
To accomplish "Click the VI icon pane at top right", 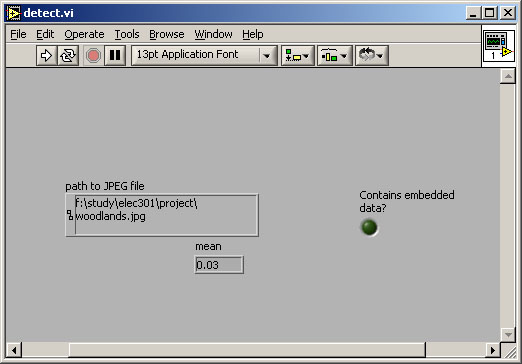I will (x=498, y=46).
